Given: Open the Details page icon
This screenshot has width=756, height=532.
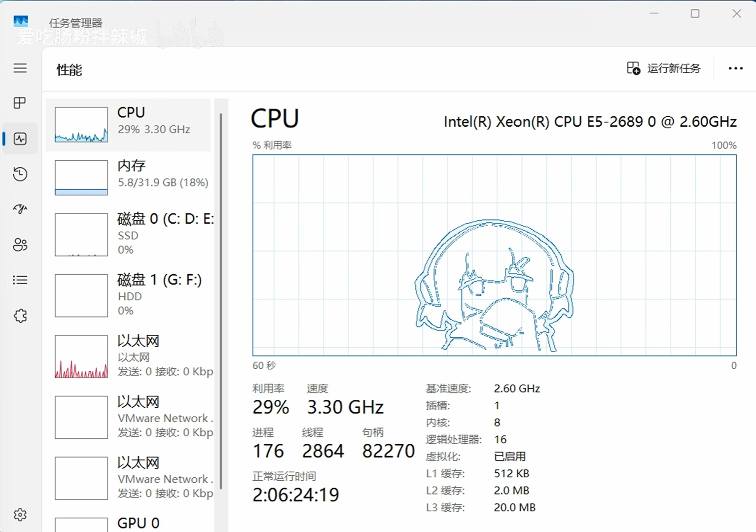Looking at the screenshot, I should pyautogui.click(x=20, y=280).
